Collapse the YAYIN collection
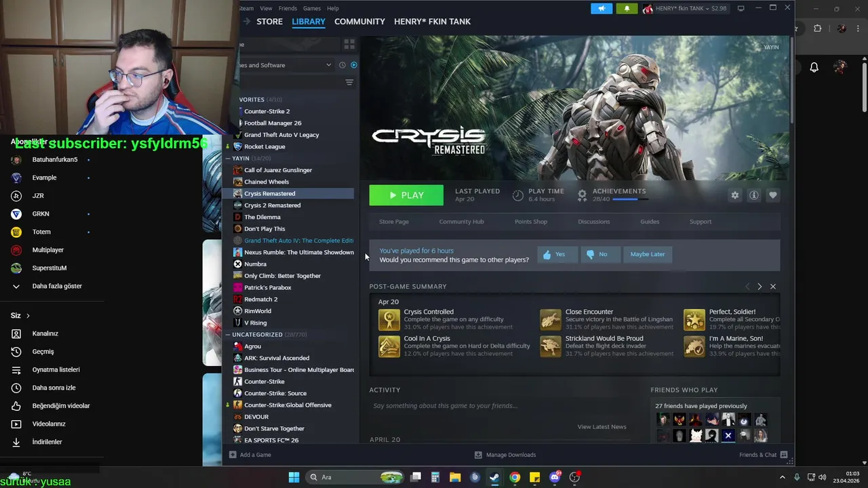868x488 pixels. point(228,159)
